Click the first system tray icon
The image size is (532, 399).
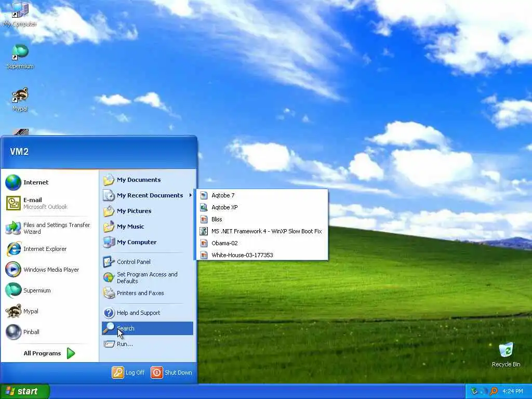point(474,391)
